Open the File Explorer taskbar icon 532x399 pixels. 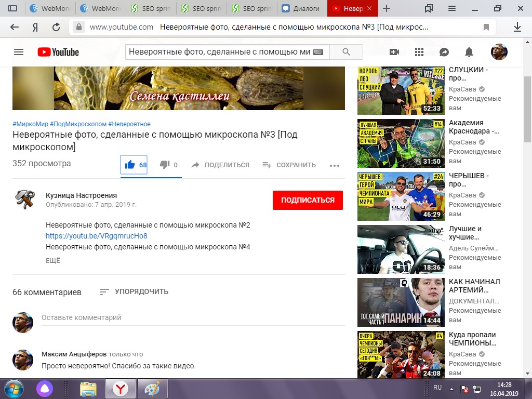pos(88,389)
